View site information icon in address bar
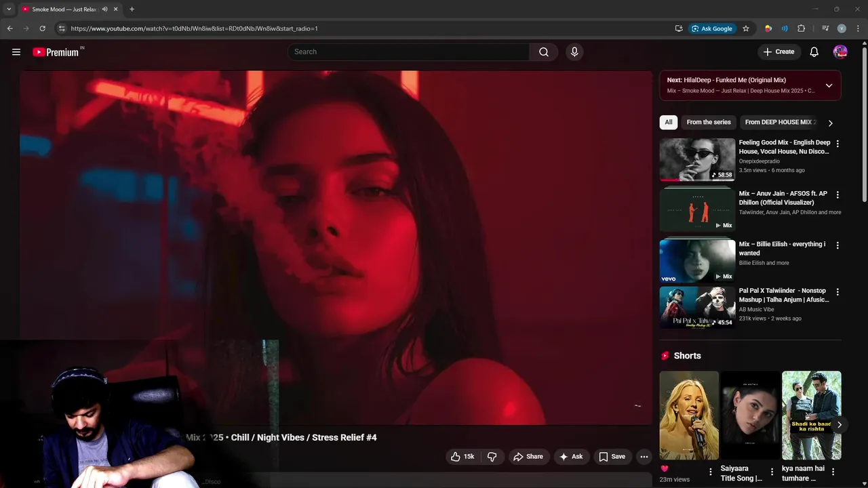The height and width of the screenshot is (488, 868). (62, 28)
